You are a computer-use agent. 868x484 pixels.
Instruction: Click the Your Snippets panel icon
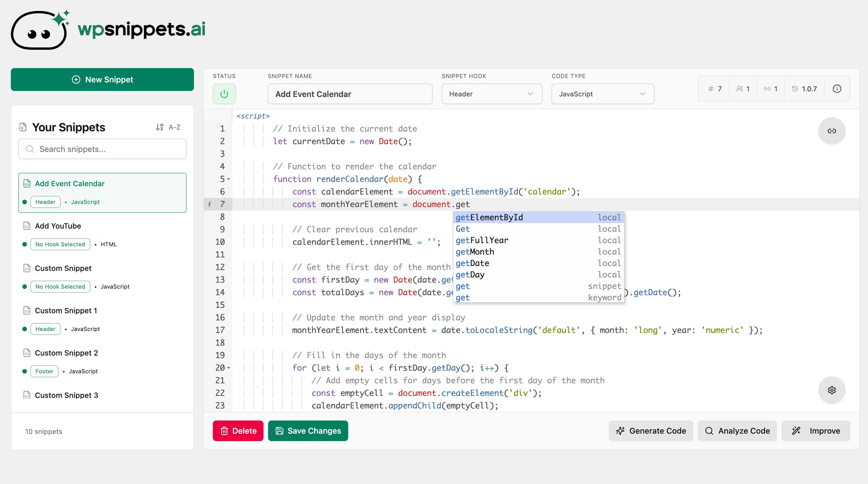pos(22,127)
